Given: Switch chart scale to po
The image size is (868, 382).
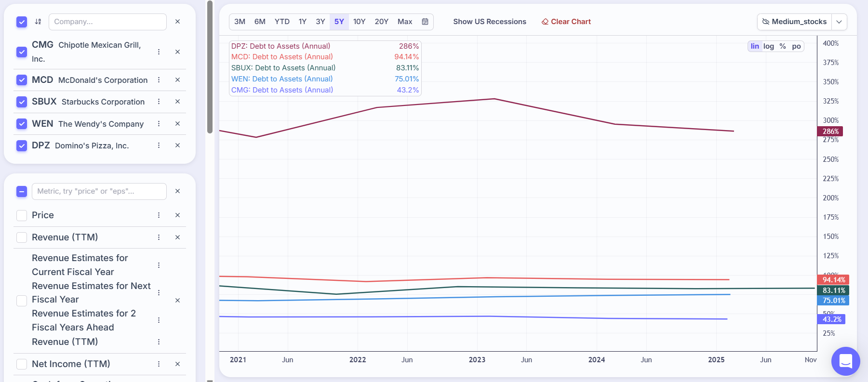Looking at the screenshot, I should [x=797, y=46].
